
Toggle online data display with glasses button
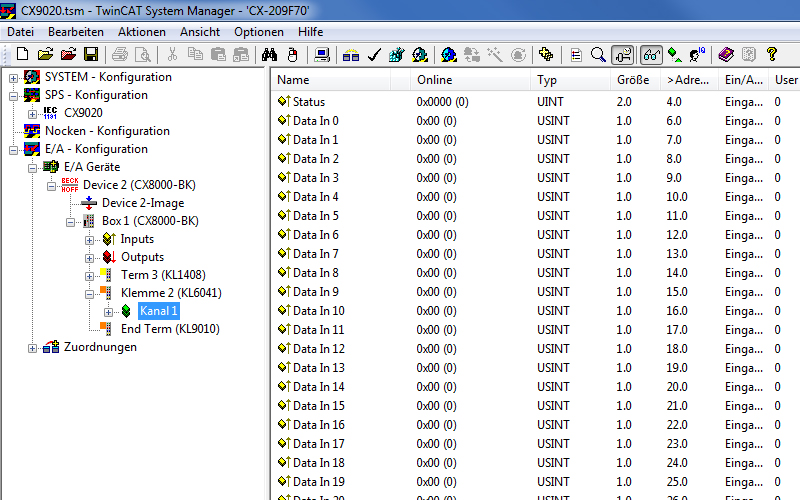tap(652, 54)
